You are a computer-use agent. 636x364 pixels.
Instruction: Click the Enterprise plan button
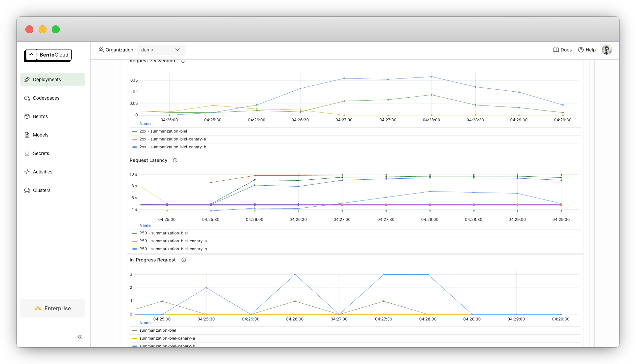pyautogui.click(x=52, y=308)
